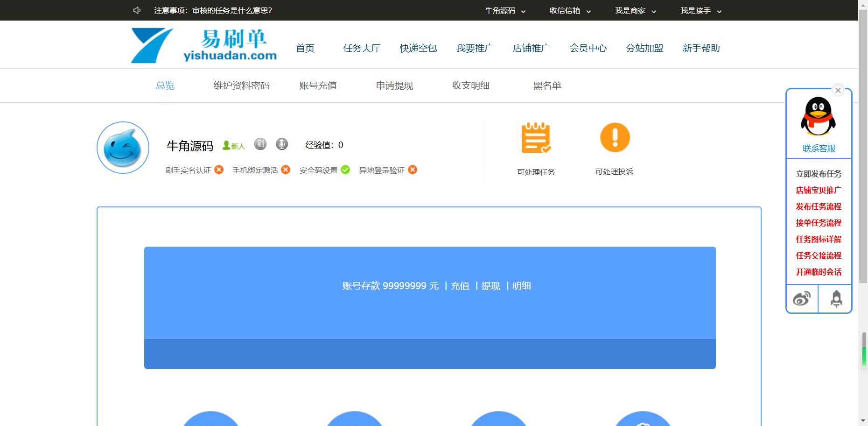Click the green 新人 level badge
This screenshot has width=868, height=426.
coord(233,146)
